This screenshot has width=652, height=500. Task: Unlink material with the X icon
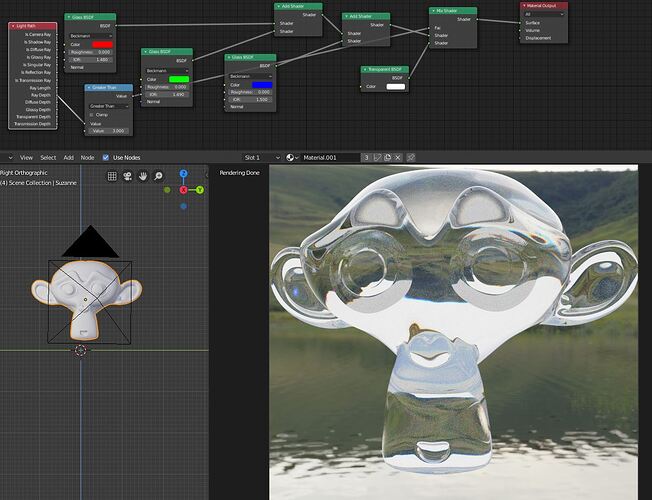pos(398,158)
